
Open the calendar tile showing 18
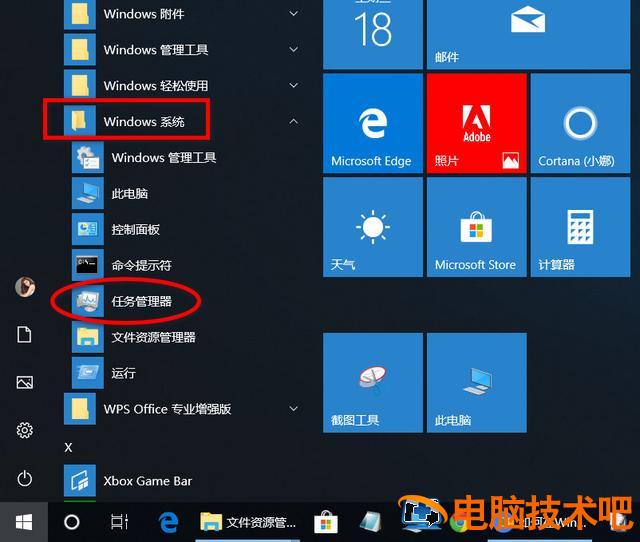click(373, 34)
